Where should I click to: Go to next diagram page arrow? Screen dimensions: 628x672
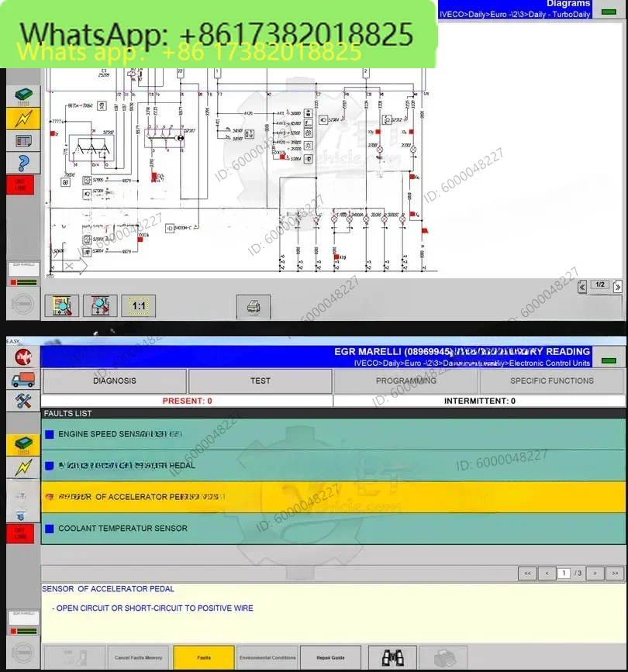pos(618,287)
